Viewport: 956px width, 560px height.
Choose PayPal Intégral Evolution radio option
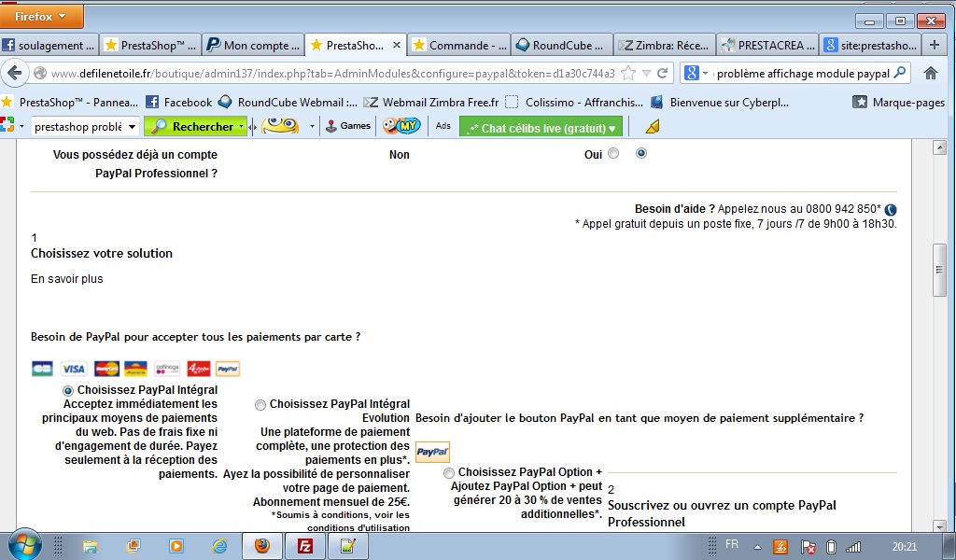tap(260, 405)
